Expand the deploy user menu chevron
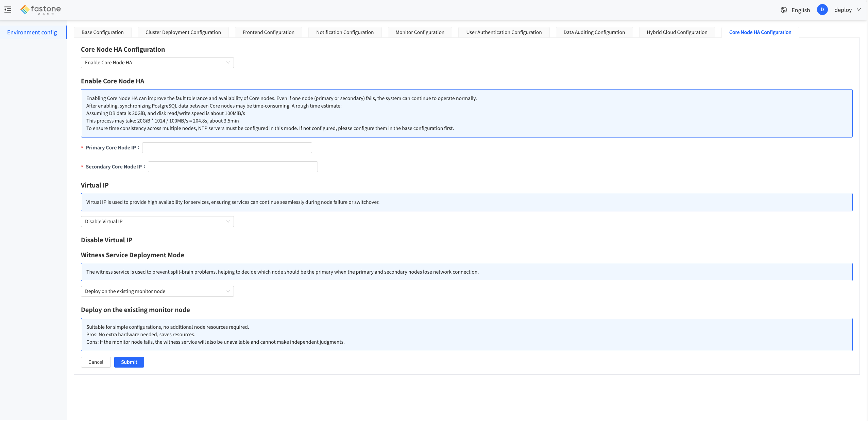This screenshot has width=868, height=421. point(859,10)
